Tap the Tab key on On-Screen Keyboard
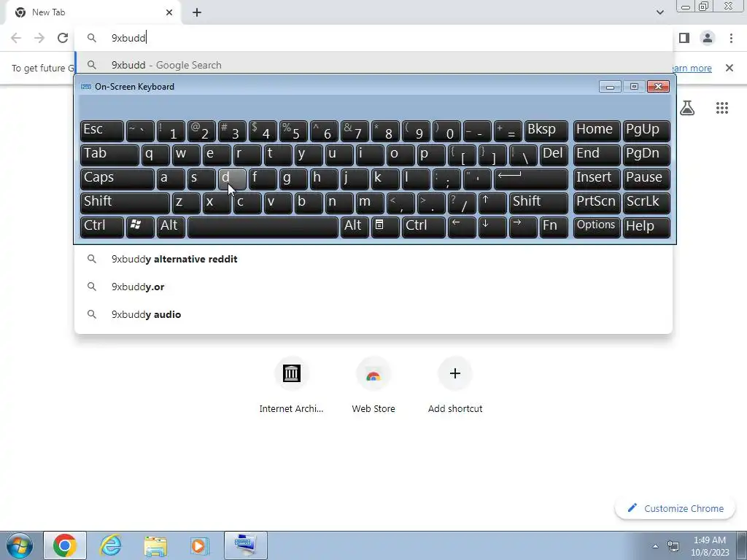 (x=109, y=155)
